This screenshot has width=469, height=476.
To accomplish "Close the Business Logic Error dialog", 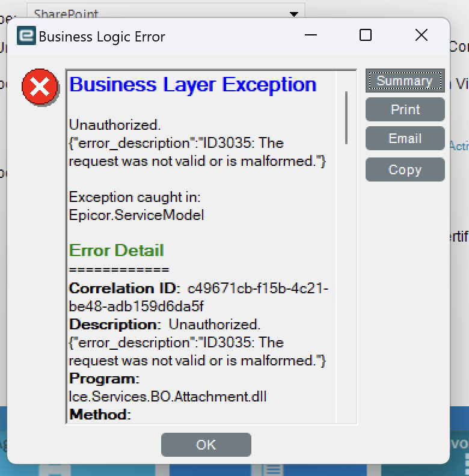I will pos(421,35).
